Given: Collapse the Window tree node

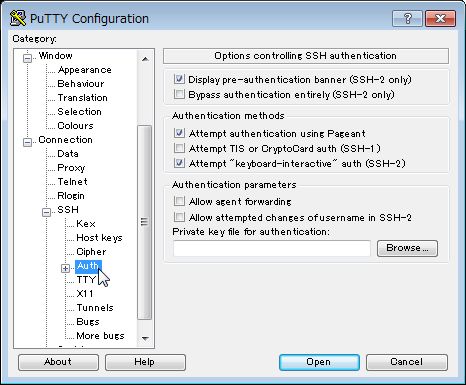Looking at the screenshot, I should [x=27, y=58].
